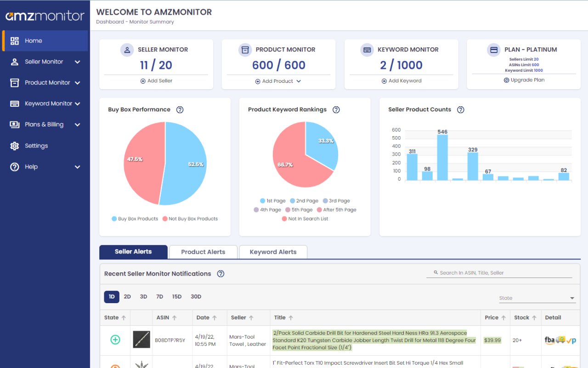Expand the Keyword Monitor sidebar chevron
This screenshot has height=368, width=588.
[77, 103]
